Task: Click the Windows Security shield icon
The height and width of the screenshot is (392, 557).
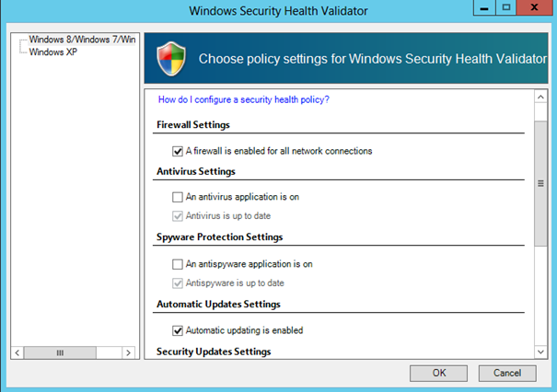Action: (171, 59)
